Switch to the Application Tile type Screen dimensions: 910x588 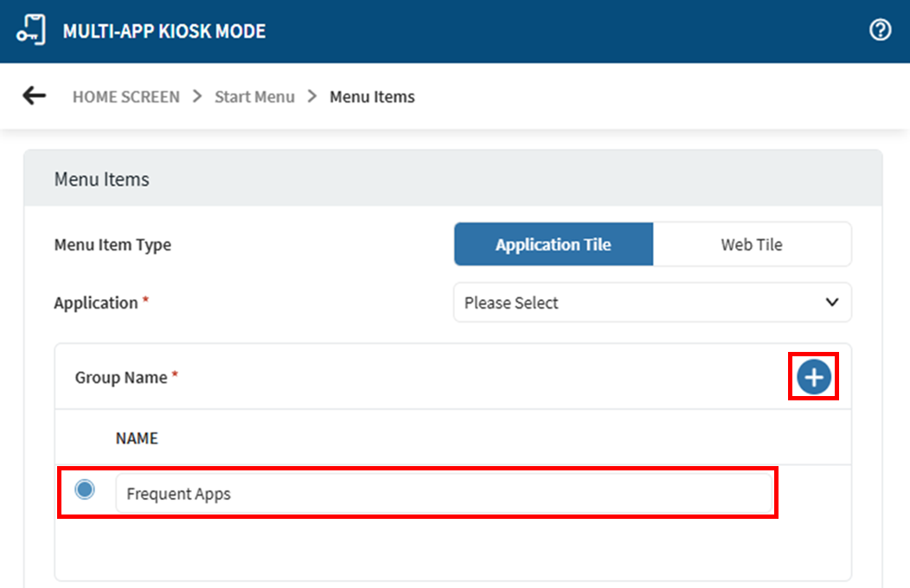[553, 245]
